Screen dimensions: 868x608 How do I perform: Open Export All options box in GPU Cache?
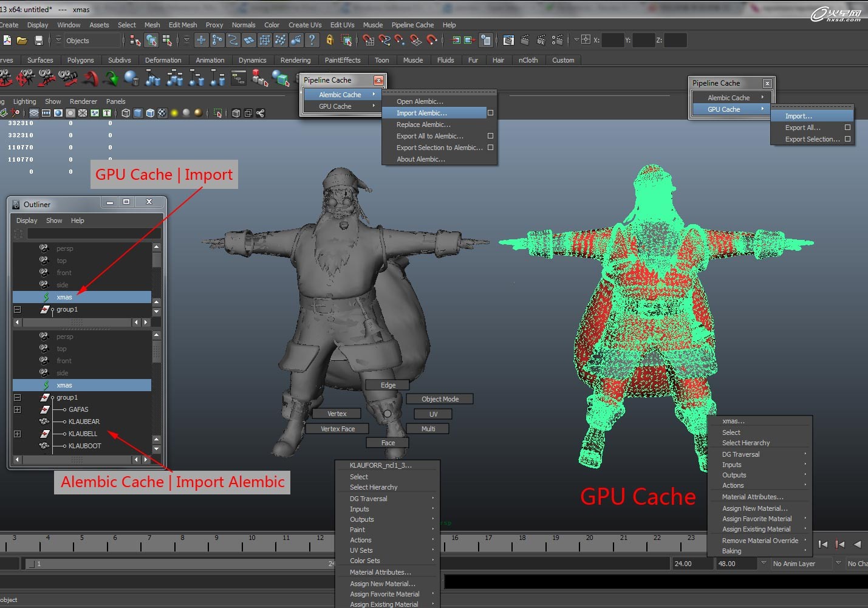point(847,128)
